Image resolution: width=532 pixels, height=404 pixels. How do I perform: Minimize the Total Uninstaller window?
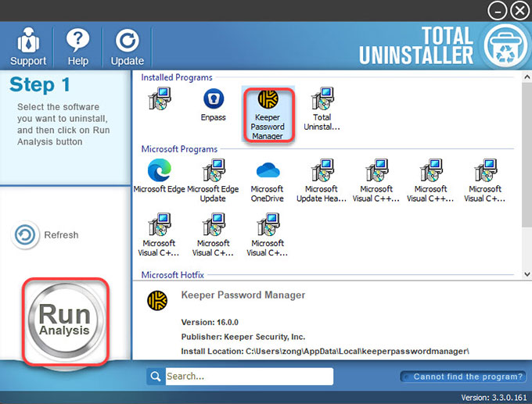point(497,10)
